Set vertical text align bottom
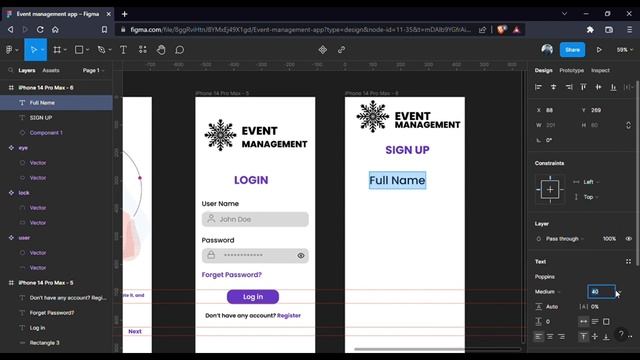Viewport: 640px width, 360px height. click(x=607, y=337)
